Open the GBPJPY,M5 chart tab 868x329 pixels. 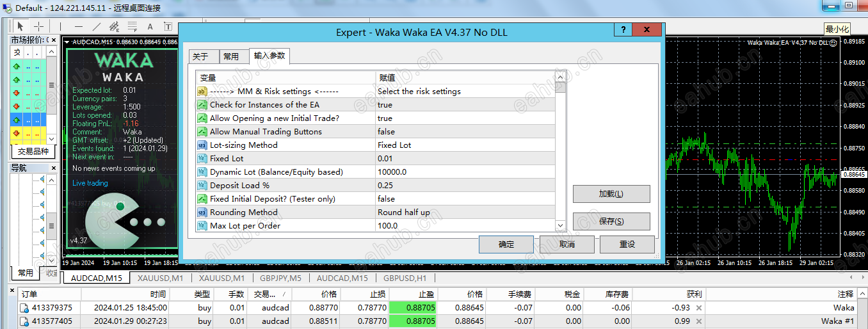tap(280, 278)
